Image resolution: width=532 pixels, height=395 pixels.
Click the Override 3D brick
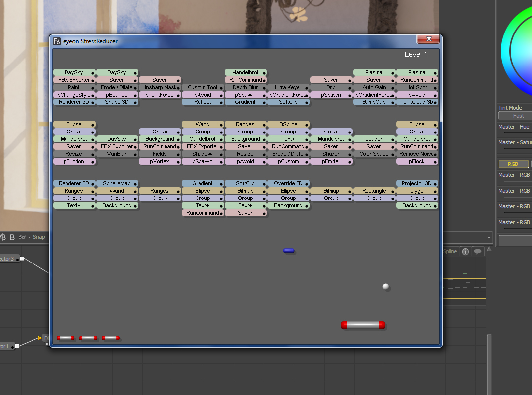pyautogui.click(x=288, y=184)
